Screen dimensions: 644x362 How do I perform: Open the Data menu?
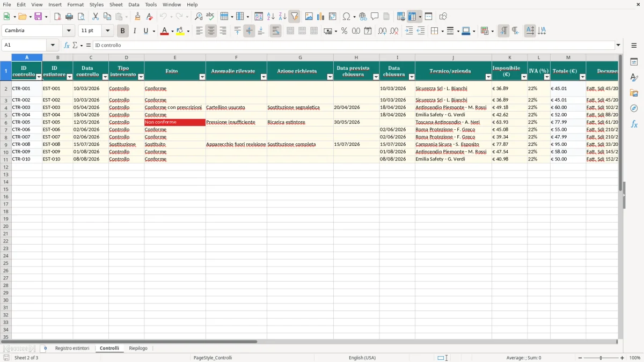tap(134, 4)
